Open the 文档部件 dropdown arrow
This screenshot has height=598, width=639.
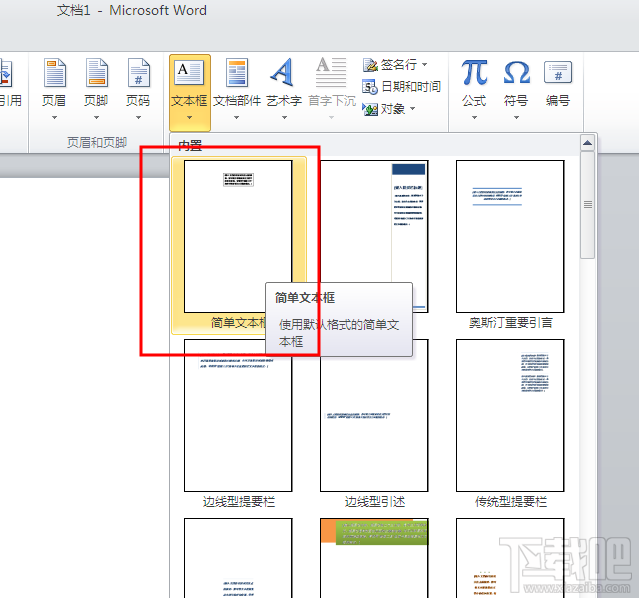tap(237, 118)
